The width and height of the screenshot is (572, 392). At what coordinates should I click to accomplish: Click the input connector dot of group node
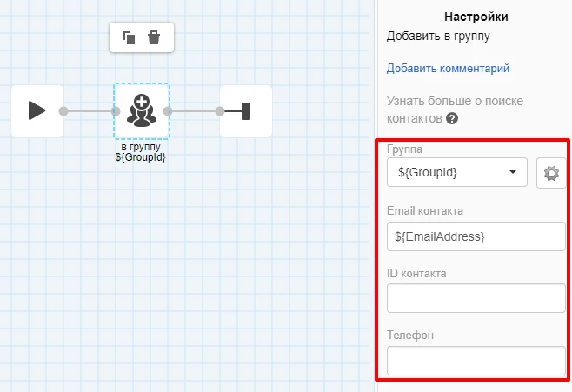tap(116, 111)
